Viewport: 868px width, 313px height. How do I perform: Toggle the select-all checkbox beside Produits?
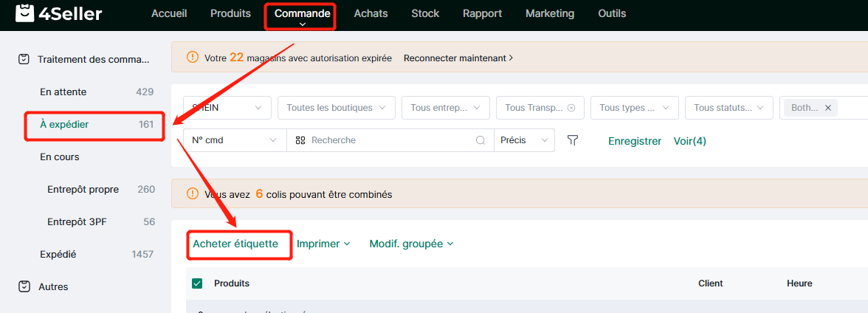tap(197, 283)
